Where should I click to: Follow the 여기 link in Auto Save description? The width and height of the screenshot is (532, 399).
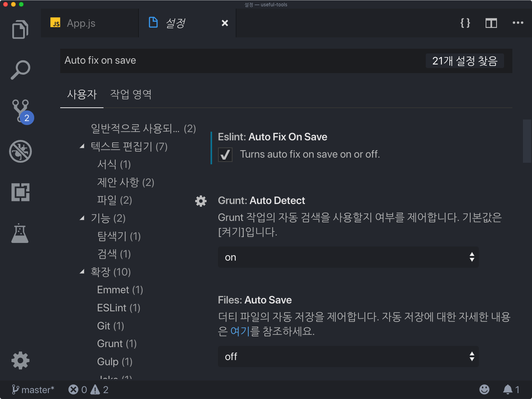click(x=240, y=331)
